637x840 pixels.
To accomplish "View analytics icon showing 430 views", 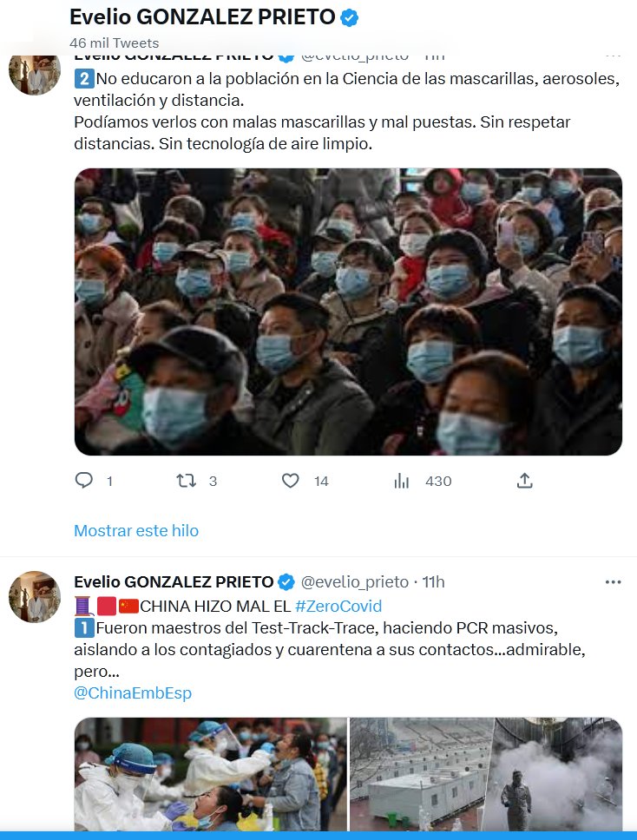I will [x=401, y=481].
